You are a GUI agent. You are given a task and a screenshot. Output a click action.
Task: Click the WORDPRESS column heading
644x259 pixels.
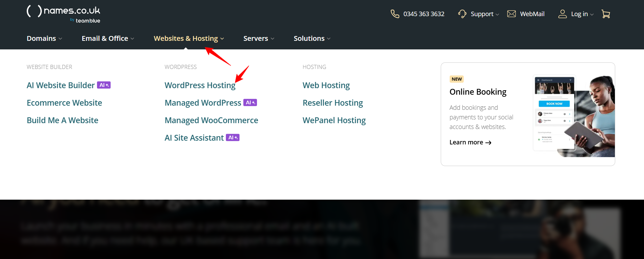pyautogui.click(x=181, y=67)
